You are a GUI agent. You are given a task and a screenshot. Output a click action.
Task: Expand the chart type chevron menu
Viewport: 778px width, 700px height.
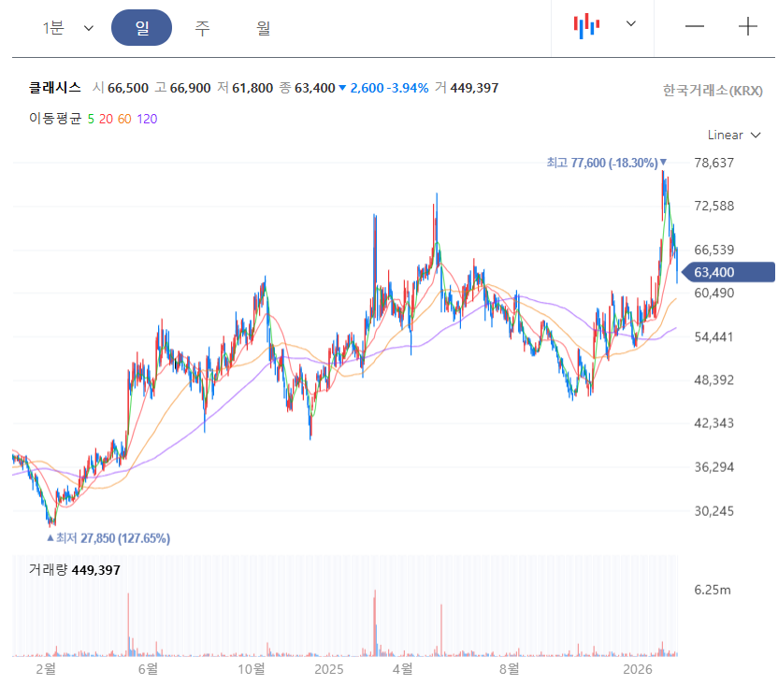(x=630, y=24)
